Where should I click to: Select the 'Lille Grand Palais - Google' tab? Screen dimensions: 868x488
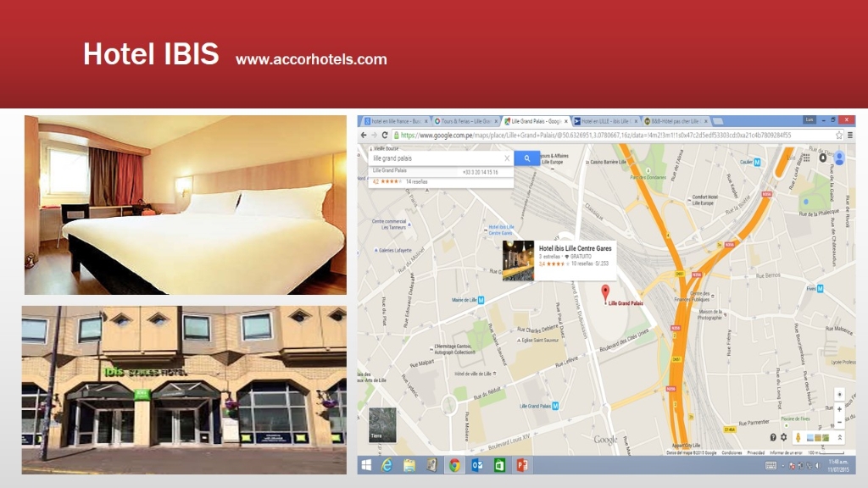click(x=536, y=121)
